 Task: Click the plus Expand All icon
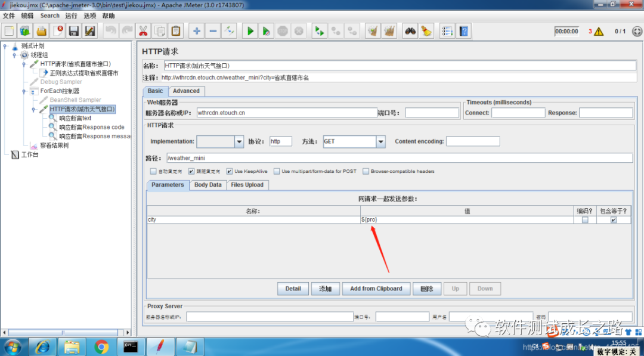pos(197,31)
